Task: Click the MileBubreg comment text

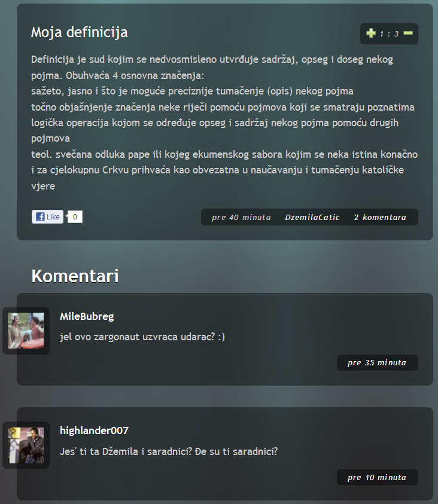Action: [x=142, y=337]
